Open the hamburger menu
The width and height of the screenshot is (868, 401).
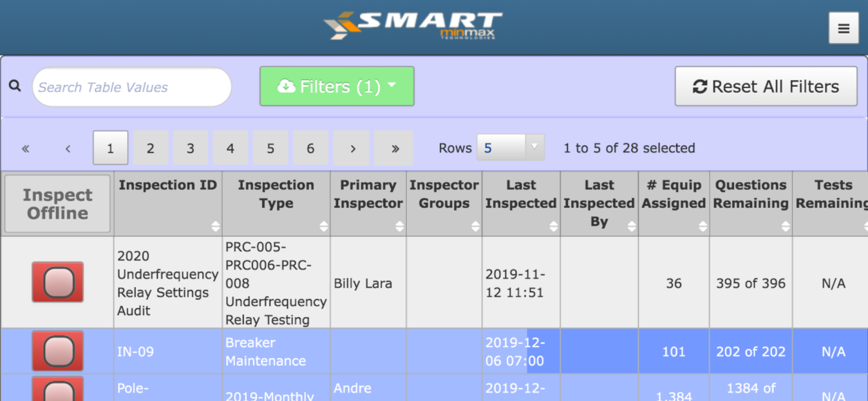click(x=843, y=28)
